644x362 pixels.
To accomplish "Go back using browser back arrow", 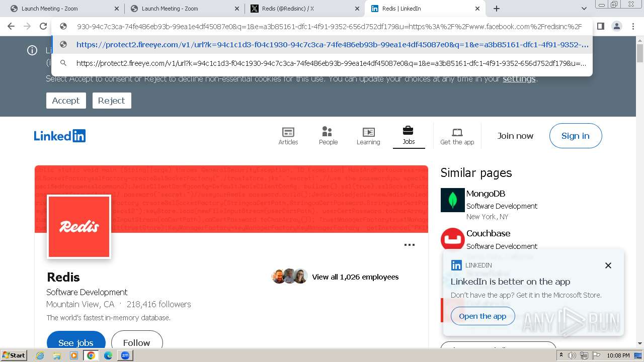I will coord(11,26).
